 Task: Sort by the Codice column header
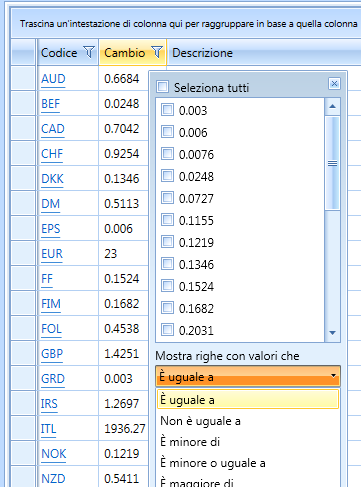(x=59, y=52)
